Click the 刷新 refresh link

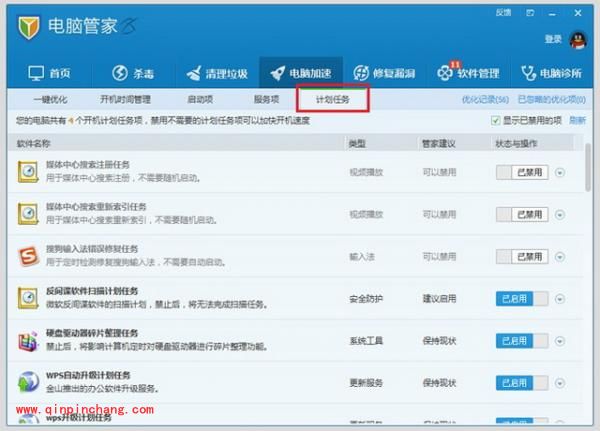click(x=577, y=121)
